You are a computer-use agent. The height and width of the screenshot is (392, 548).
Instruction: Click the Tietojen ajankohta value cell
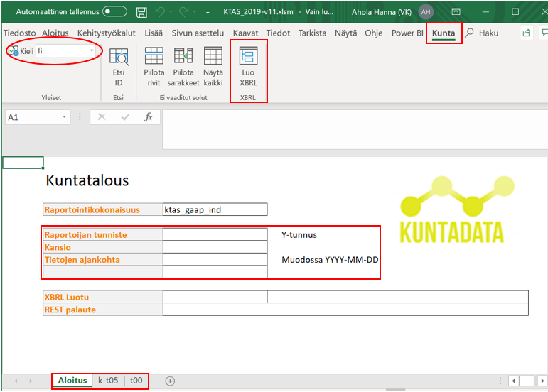(215, 260)
